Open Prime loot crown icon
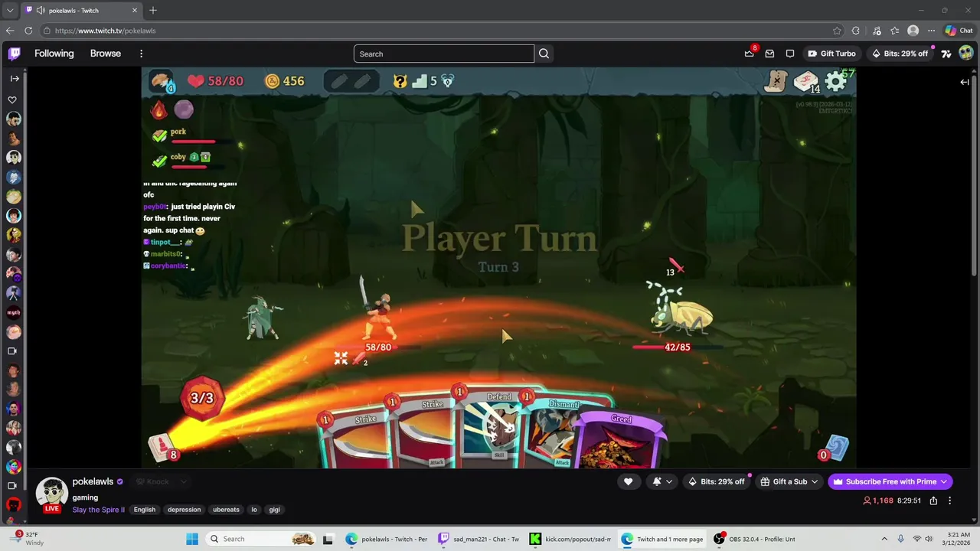 749,54
